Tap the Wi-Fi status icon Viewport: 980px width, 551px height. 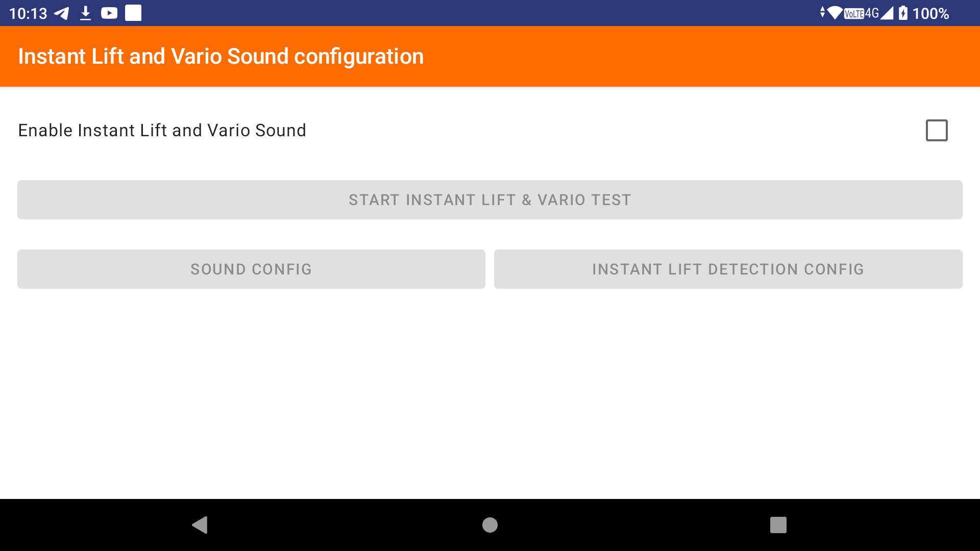click(835, 13)
